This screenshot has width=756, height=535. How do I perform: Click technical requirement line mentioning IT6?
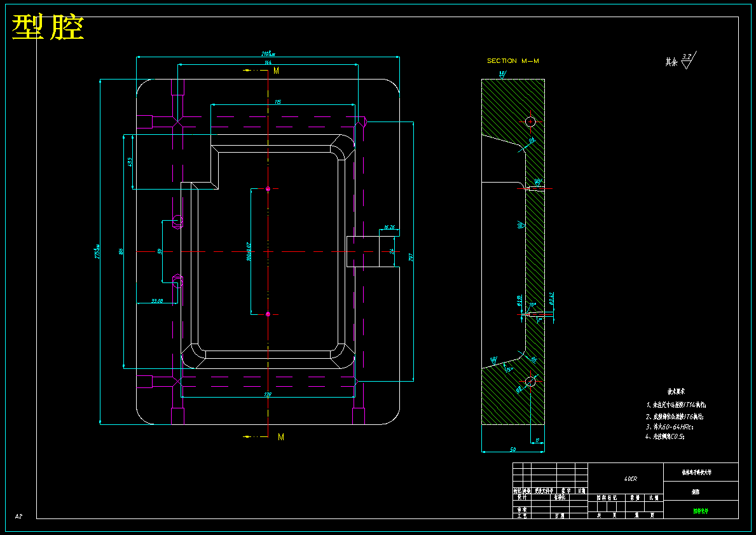(x=675, y=416)
